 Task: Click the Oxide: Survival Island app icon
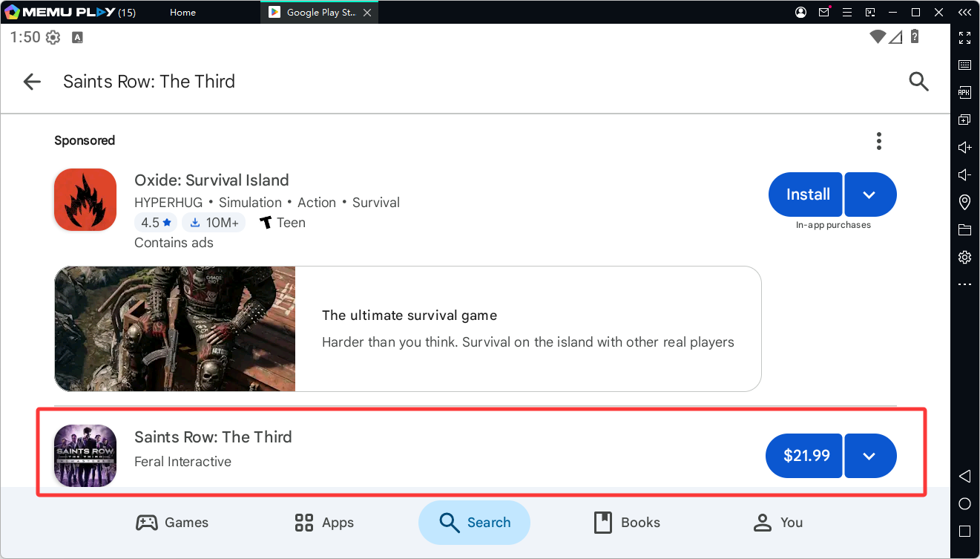(x=85, y=200)
